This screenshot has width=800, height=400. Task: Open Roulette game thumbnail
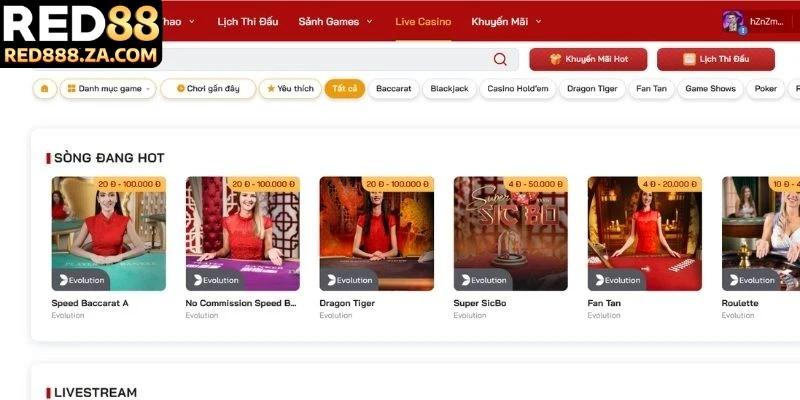coord(761,234)
